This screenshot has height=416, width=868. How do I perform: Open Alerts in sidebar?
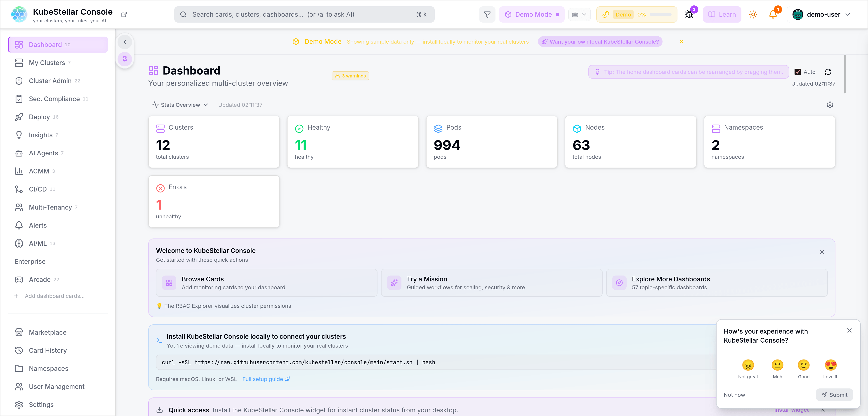pos(58,225)
